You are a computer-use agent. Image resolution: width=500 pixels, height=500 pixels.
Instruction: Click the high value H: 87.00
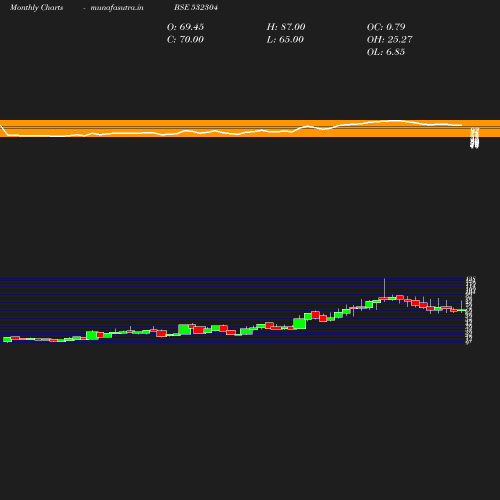click(x=286, y=27)
